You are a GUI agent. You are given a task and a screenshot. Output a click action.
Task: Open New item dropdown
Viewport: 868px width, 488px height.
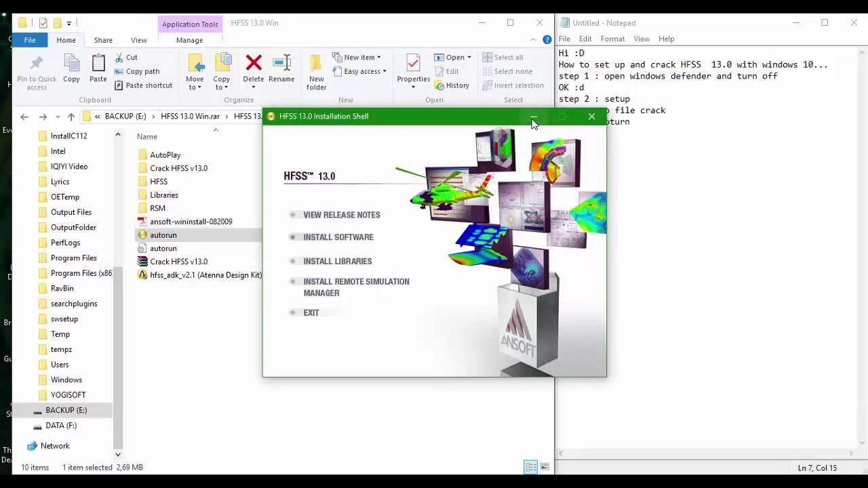(357, 58)
